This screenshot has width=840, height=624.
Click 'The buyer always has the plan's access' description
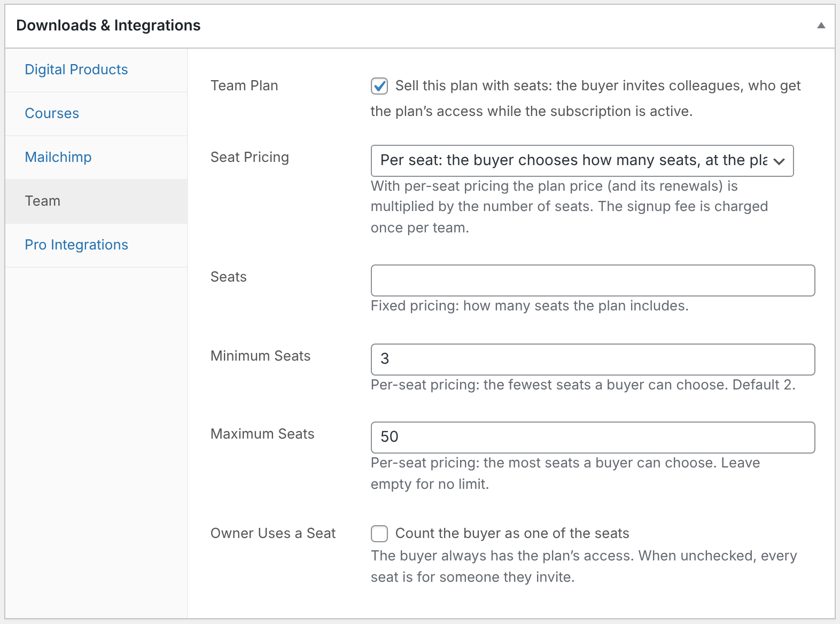[x=584, y=566]
